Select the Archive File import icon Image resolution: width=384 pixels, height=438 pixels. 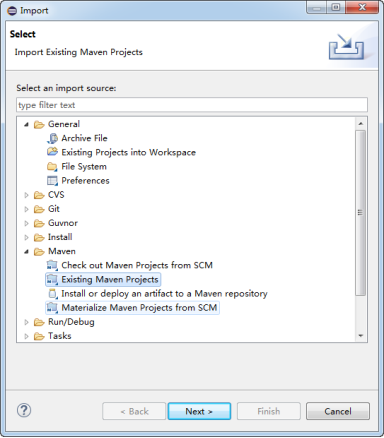click(52, 138)
